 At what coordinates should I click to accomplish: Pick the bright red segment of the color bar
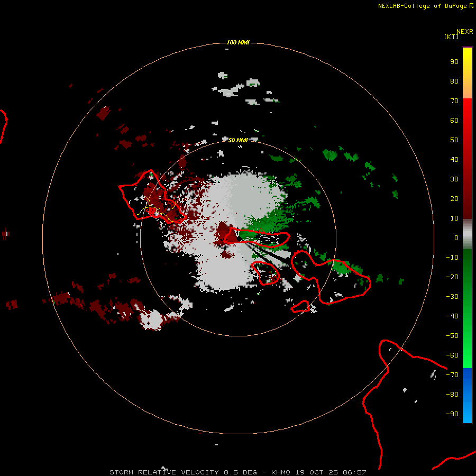pos(467,109)
